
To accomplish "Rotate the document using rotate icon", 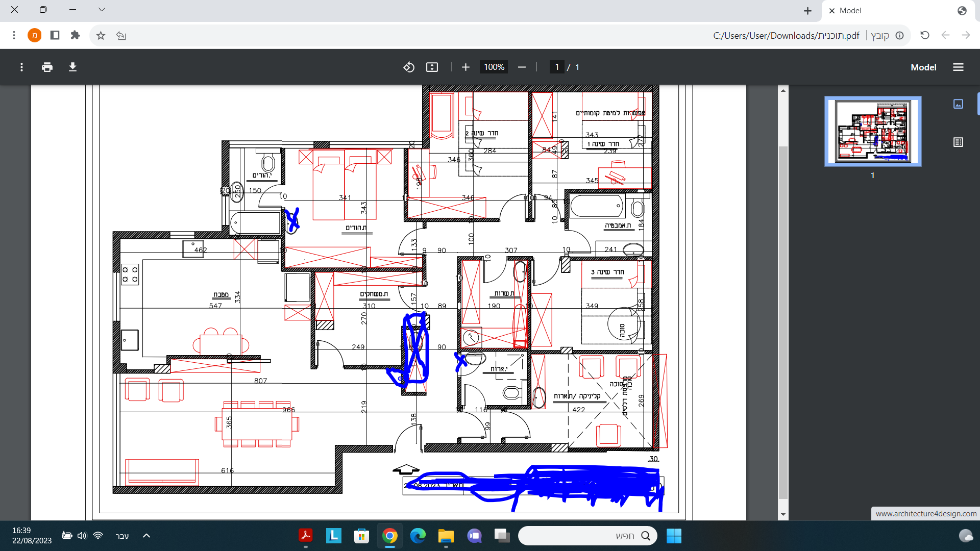I will coord(408,67).
